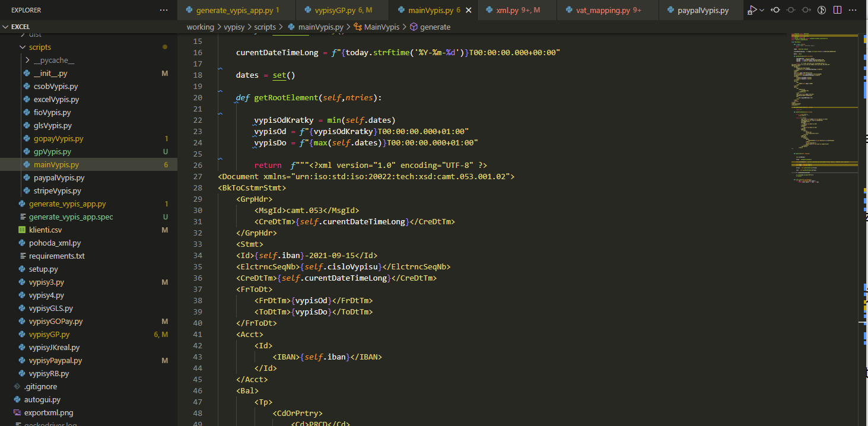Place cursor on 'getRootElement' function name
This screenshot has width=868, height=426.
point(286,97)
